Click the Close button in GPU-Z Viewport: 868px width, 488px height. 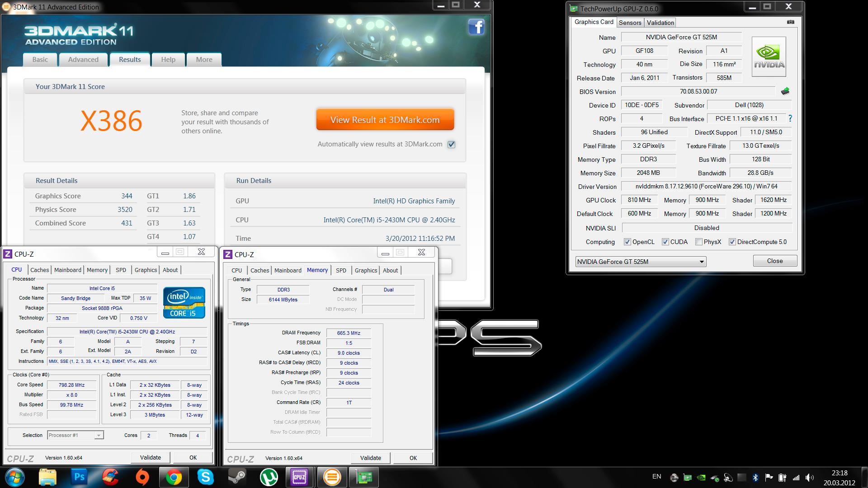coord(775,261)
